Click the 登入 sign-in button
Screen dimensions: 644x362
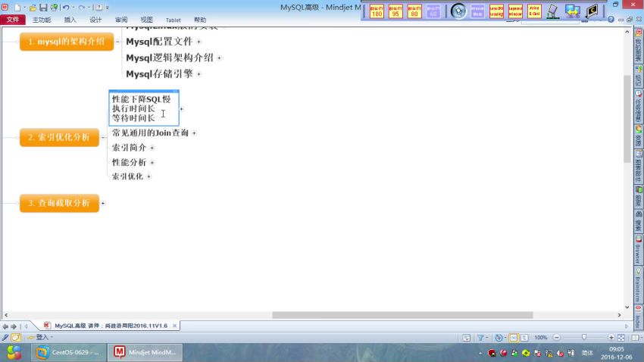click(x=40, y=337)
